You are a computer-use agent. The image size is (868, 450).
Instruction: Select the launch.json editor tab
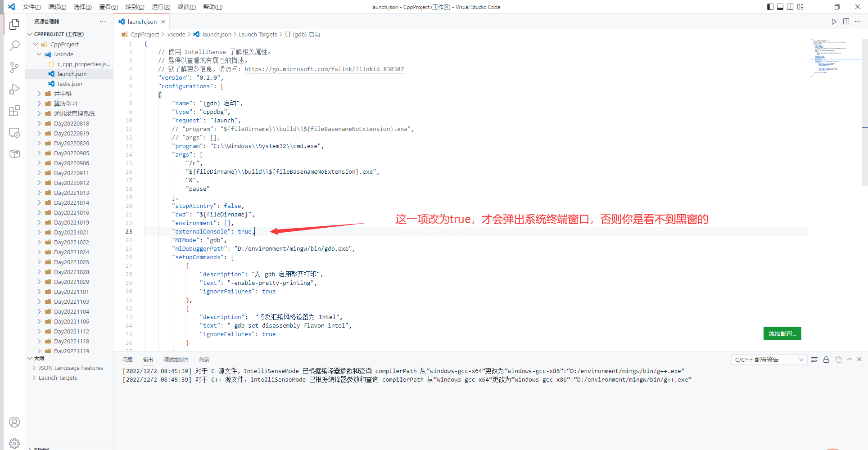(141, 22)
